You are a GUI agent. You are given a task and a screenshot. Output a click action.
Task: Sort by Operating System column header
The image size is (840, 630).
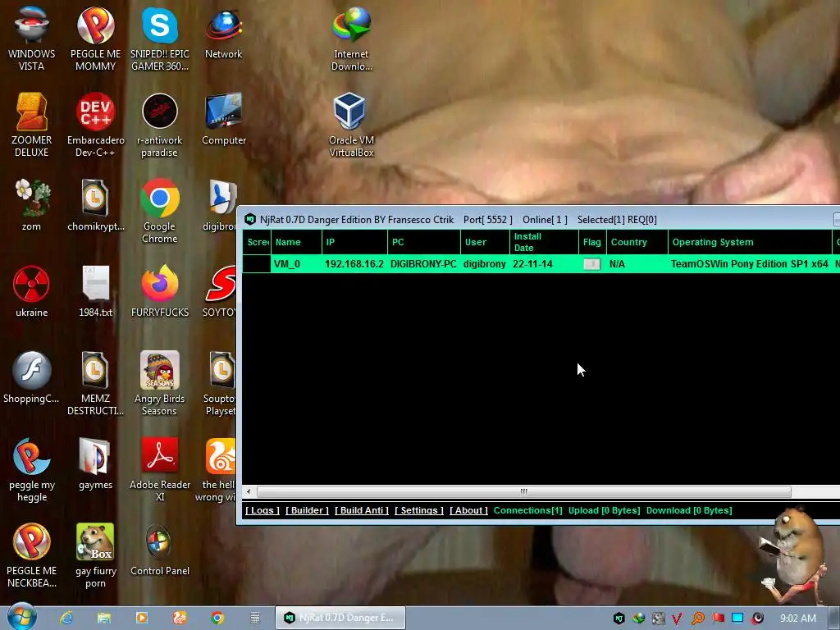[x=750, y=242]
